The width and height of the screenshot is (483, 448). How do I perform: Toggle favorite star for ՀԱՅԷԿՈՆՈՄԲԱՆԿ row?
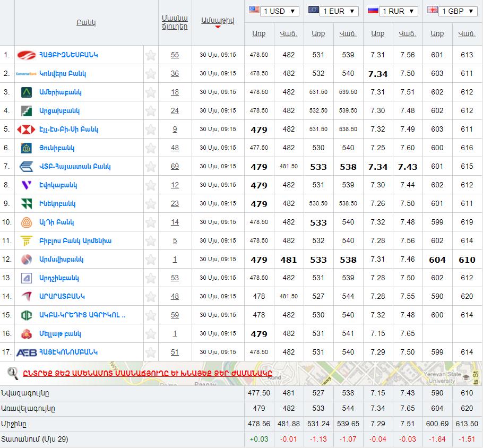click(151, 352)
